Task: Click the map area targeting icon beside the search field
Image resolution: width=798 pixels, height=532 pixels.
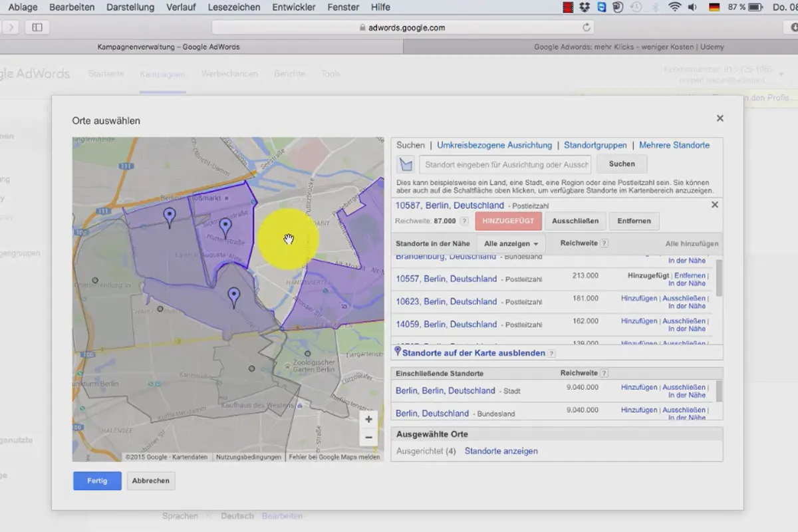Action: pyautogui.click(x=406, y=164)
